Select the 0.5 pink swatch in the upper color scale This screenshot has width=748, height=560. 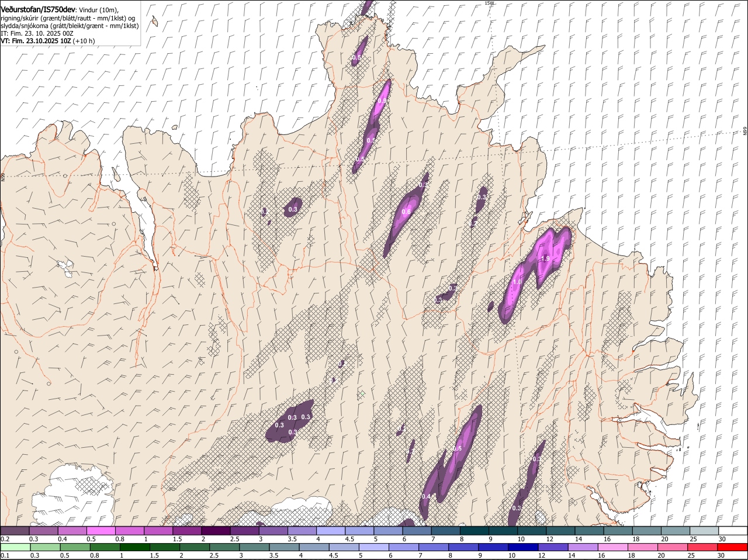tap(101, 530)
